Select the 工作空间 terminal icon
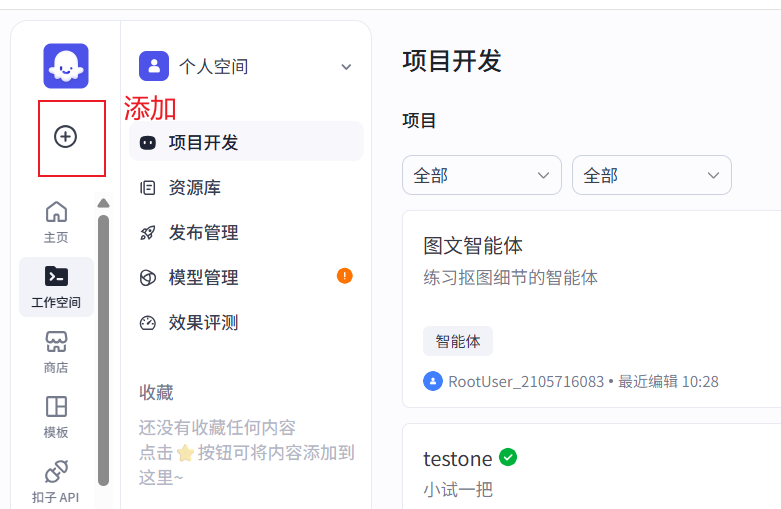The width and height of the screenshot is (781, 509). 56,276
